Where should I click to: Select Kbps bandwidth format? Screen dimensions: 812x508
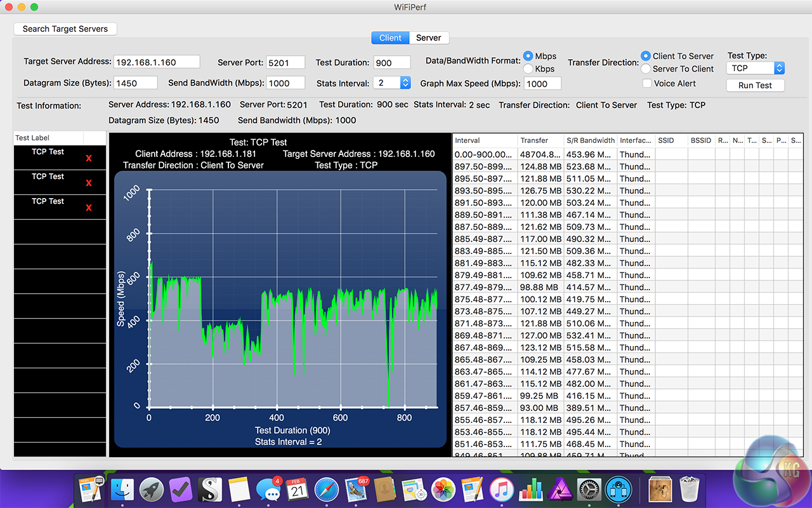click(528, 69)
